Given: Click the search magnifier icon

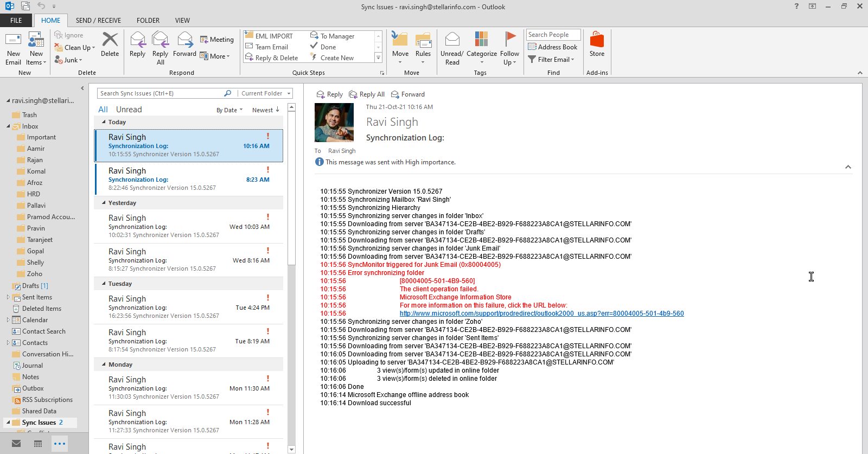Looking at the screenshot, I should [227, 93].
